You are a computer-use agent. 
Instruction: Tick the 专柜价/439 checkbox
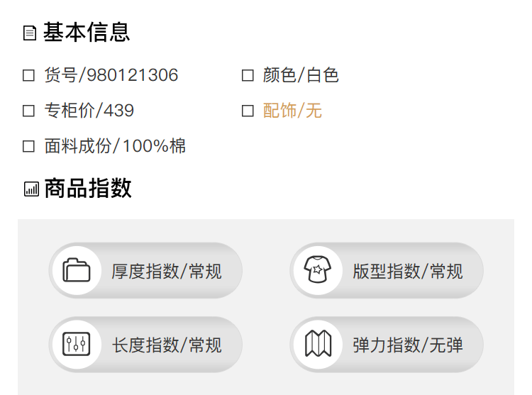coord(29,111)
